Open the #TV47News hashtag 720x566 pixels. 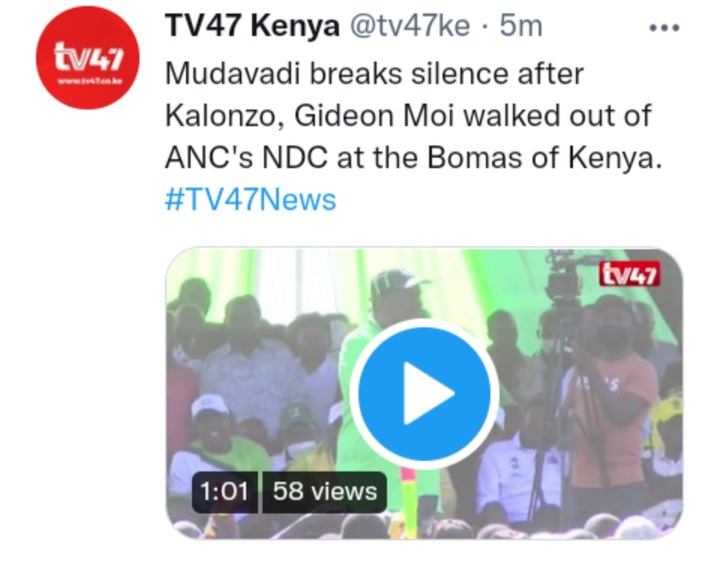coord(251,200)
